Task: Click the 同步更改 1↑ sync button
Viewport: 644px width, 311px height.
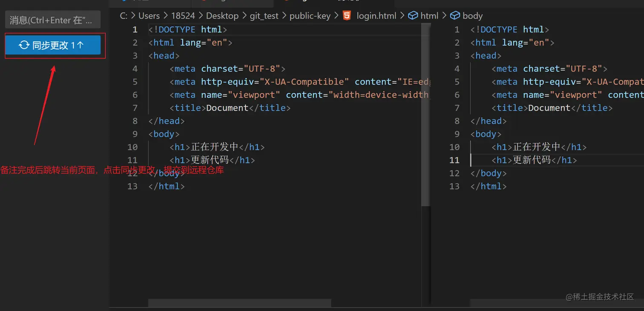Action: (53, 45)
